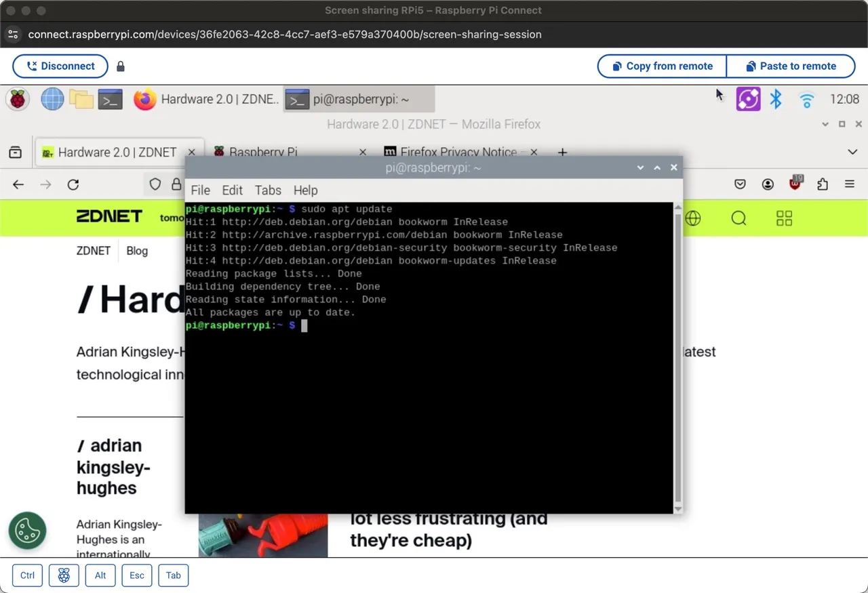868x593 pixels.
Task: Close the Hardware 2.0 | ZDNET tab
Action: [192, 152]
